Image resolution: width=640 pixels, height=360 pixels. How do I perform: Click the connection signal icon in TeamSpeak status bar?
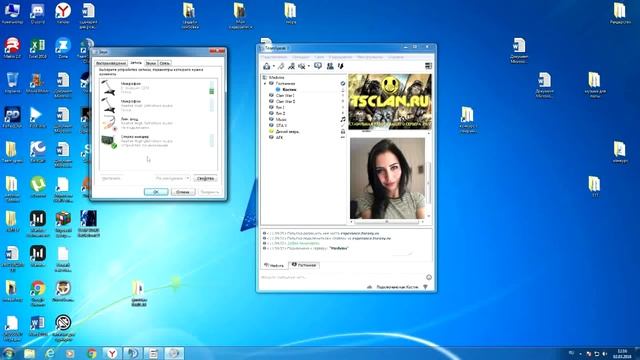click(x=425, y=287)
